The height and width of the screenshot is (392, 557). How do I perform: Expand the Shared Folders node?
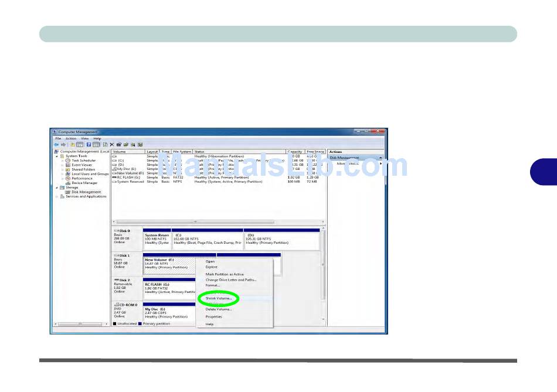pyautogui.click(x=63, y=169)
